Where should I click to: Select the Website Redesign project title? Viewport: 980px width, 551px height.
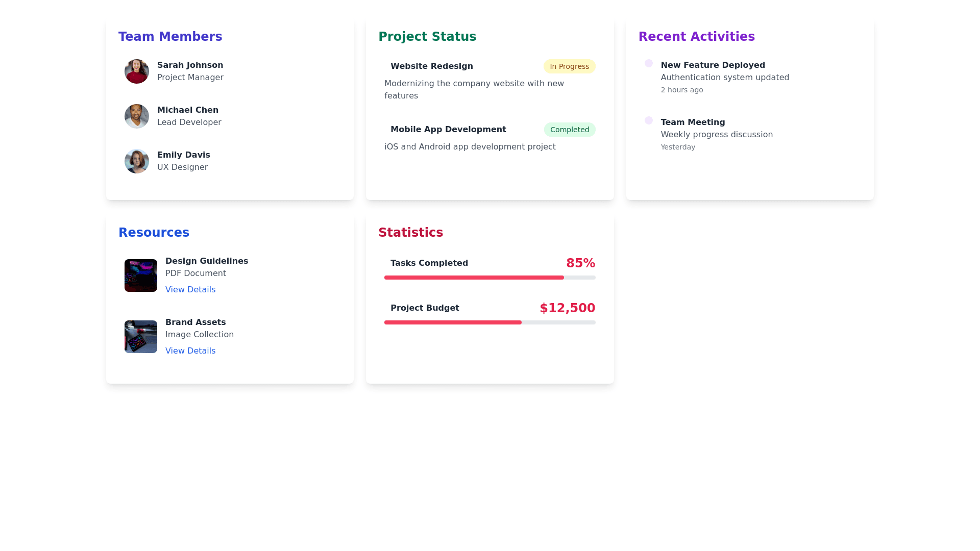click(x=432, y=66)
